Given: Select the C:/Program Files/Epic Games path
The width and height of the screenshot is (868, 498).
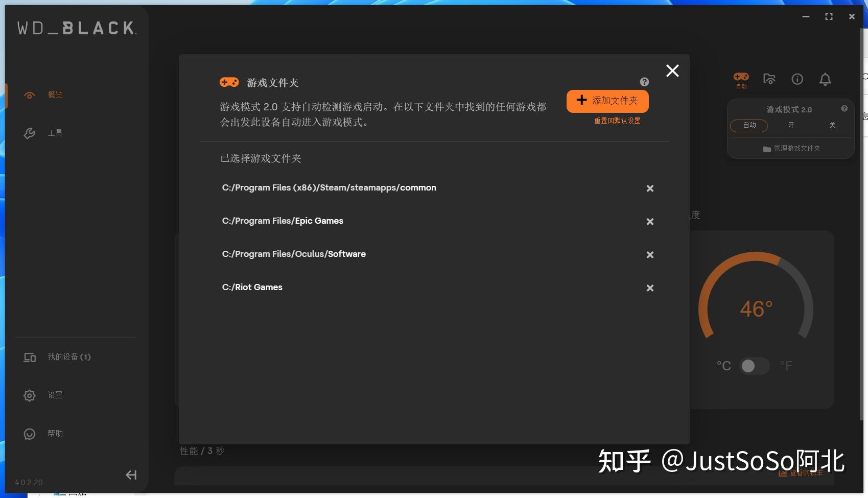Looking at the screenshot, I should (x=283, y=221).
